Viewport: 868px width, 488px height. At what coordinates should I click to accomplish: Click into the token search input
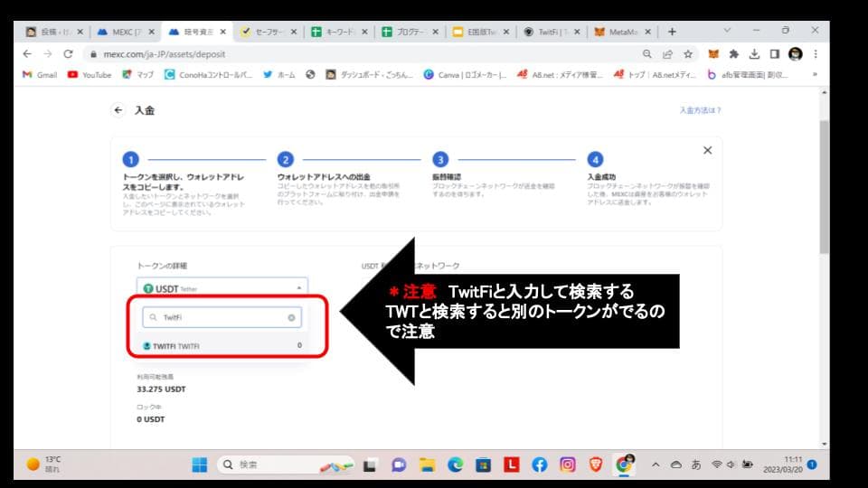(x=222, y=317)
